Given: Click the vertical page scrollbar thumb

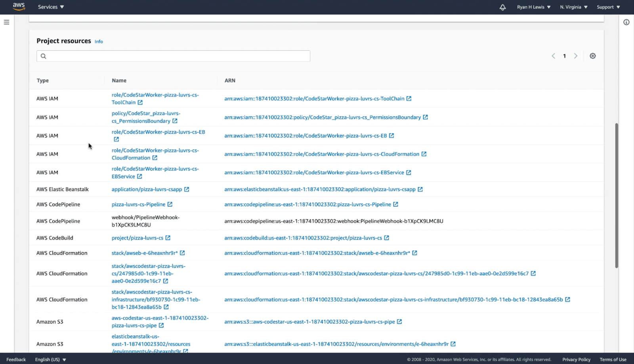Looking at the screenshot, I should (617, 196).
